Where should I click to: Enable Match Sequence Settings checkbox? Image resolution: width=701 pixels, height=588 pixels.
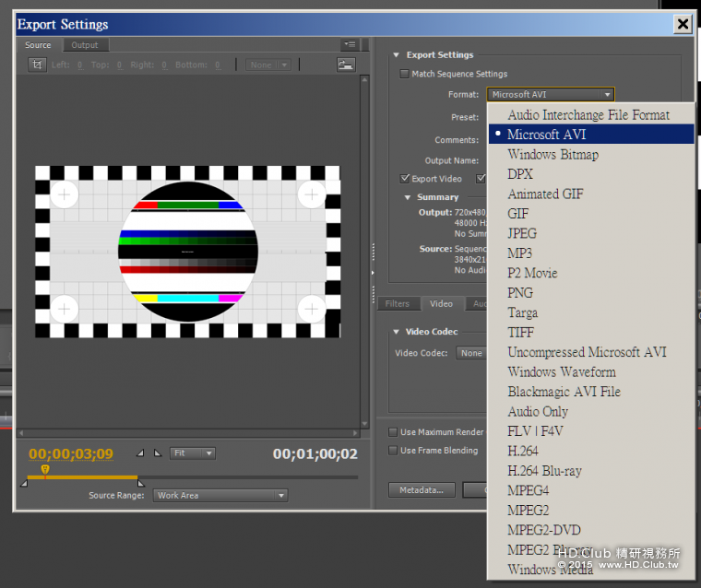[x=404, y=74]
